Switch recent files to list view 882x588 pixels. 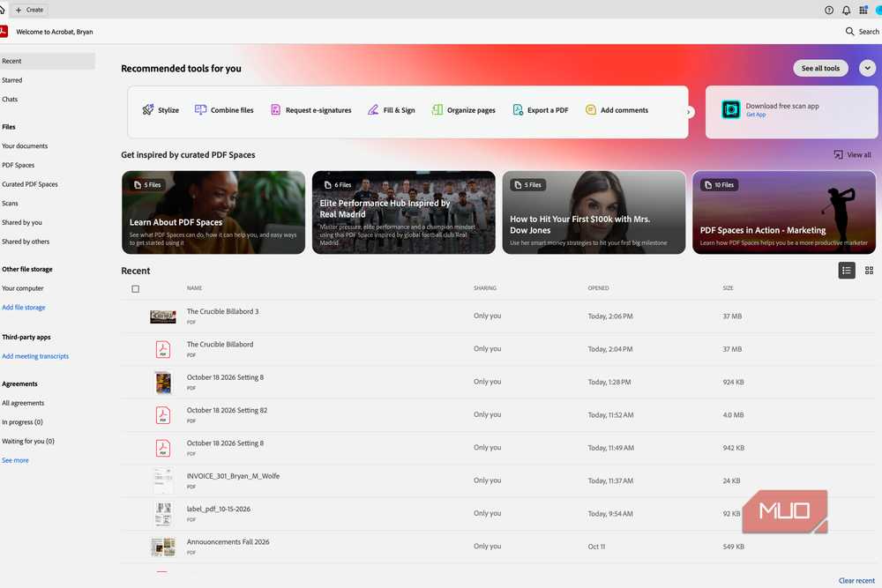tap(847, 271)
